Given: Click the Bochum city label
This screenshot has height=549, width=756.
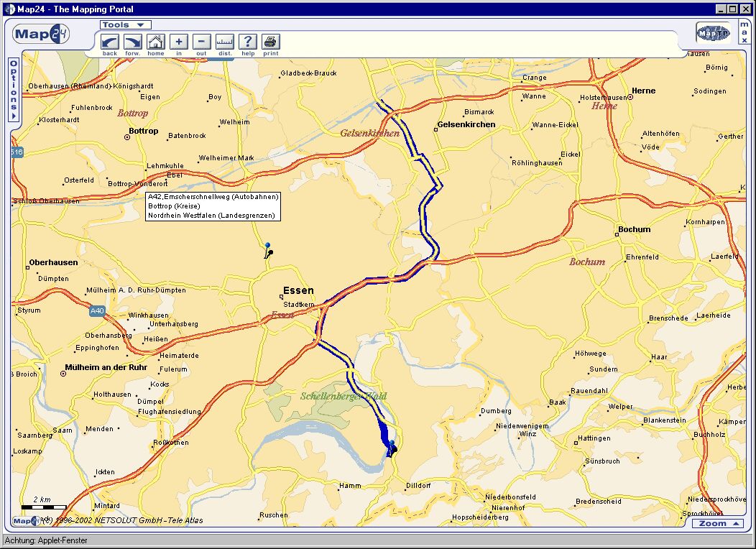Looking at the screenshot, I should click(634, 229).
